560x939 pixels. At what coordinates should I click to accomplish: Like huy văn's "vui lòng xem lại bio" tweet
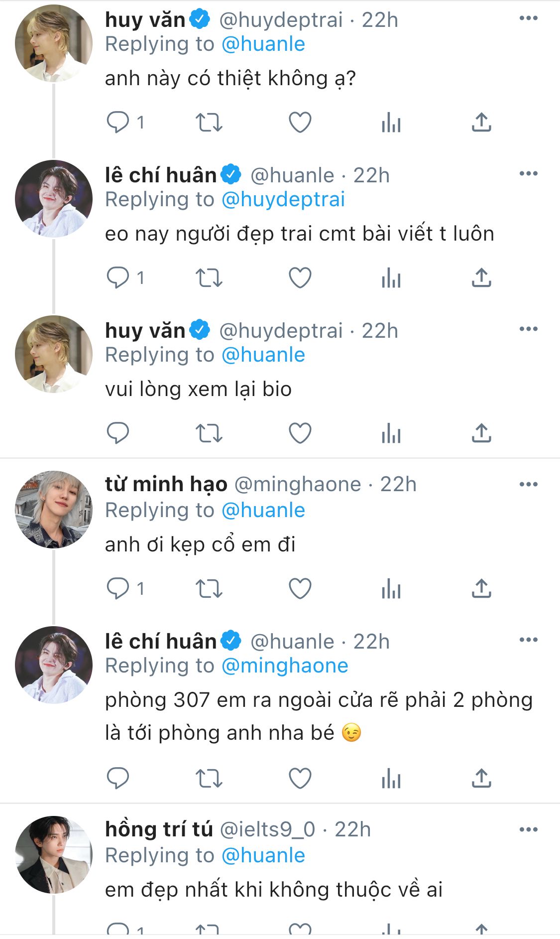300,433
